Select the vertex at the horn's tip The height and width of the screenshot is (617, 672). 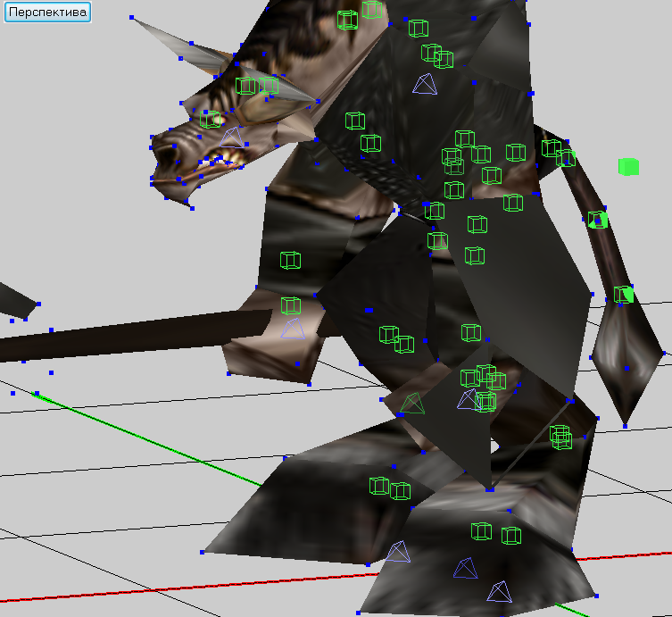point(131,18)
